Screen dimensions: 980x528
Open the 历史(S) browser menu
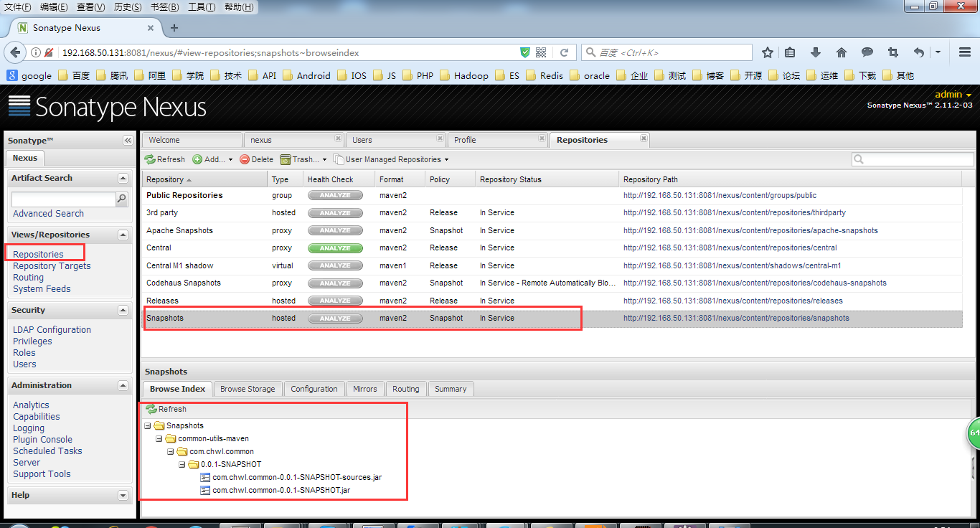(x=128, y=6)
